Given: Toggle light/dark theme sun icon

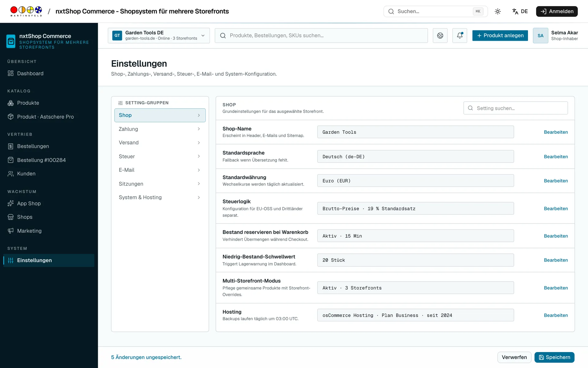Looking at the screenshot, I should point(498,11).
